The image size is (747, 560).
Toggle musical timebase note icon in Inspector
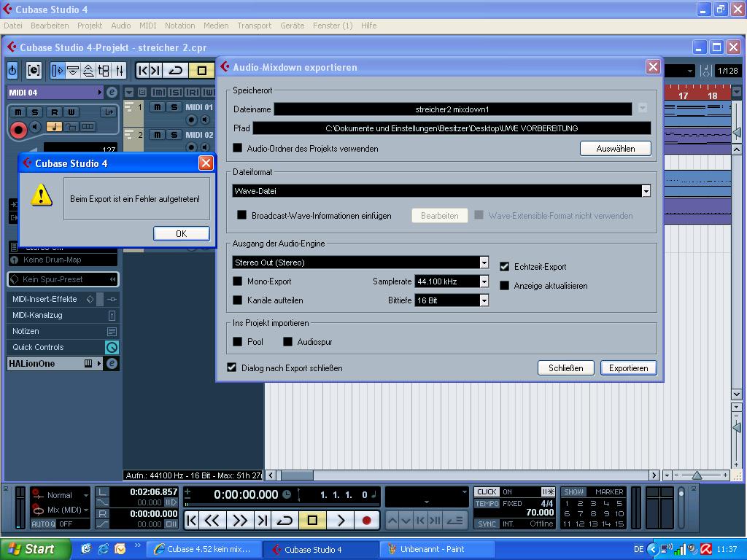[54, 127]
